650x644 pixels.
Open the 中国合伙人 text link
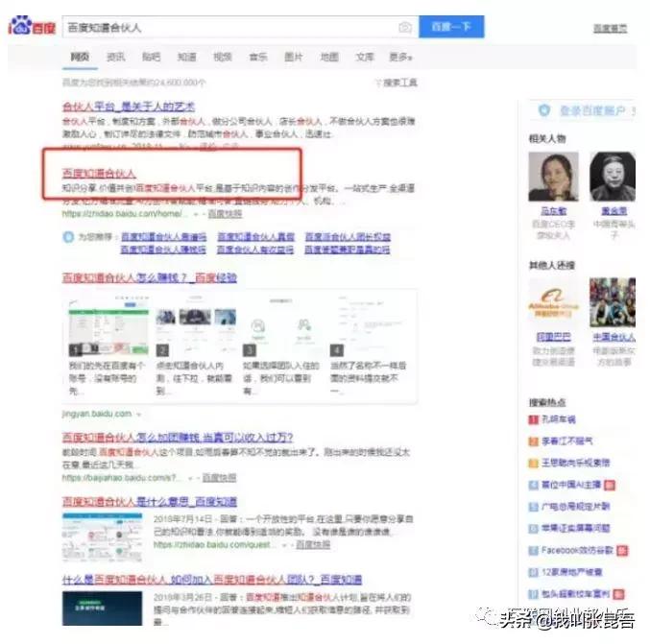tap(614, 337)
